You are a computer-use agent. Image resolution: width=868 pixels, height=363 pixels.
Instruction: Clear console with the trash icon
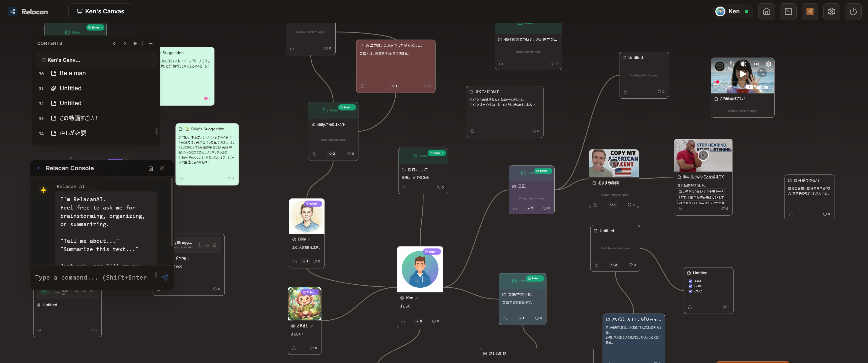coord(151,168)
